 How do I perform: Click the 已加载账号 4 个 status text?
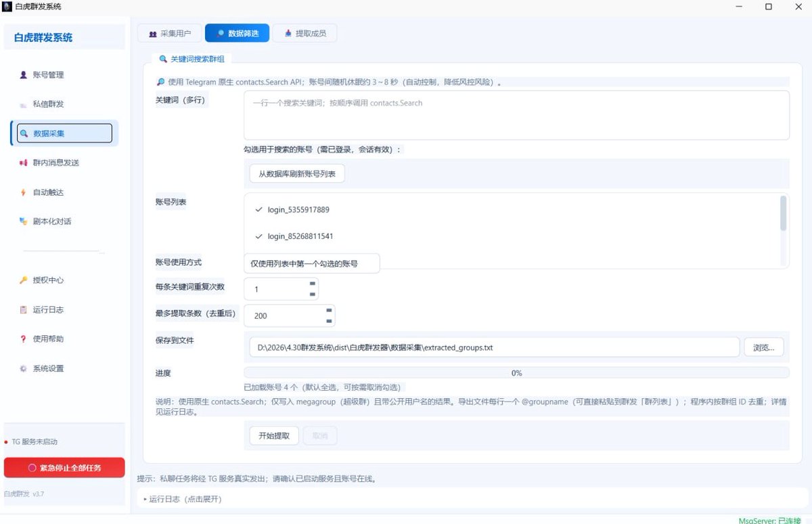[x=325, y=387]
